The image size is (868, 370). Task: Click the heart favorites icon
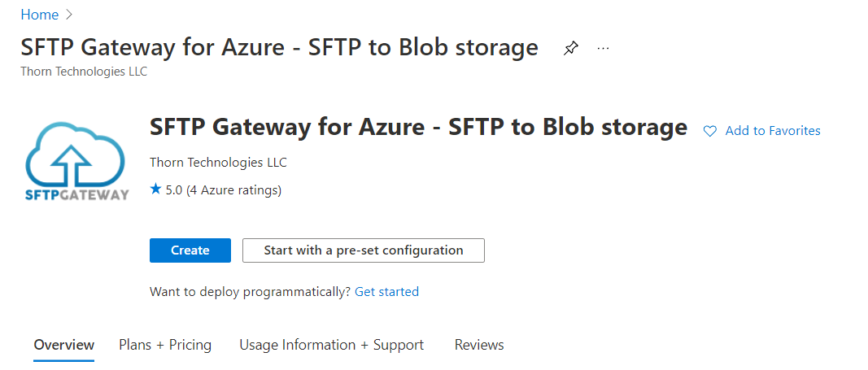709,131
